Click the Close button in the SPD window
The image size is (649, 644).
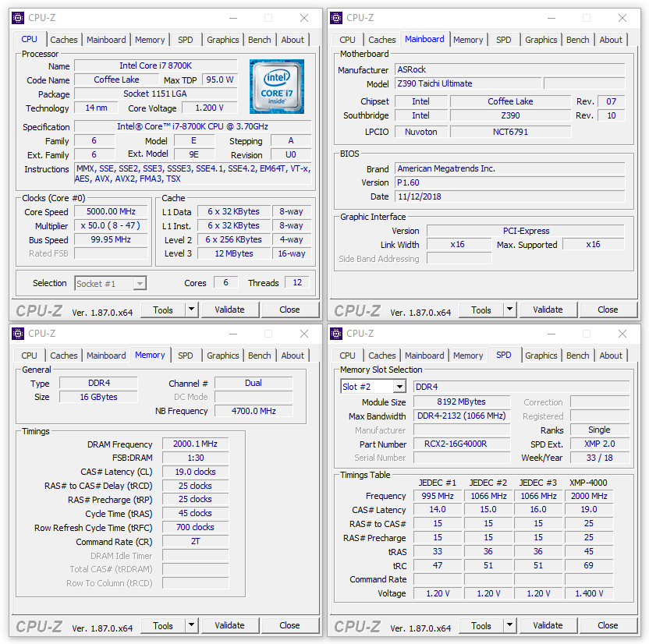608,625
